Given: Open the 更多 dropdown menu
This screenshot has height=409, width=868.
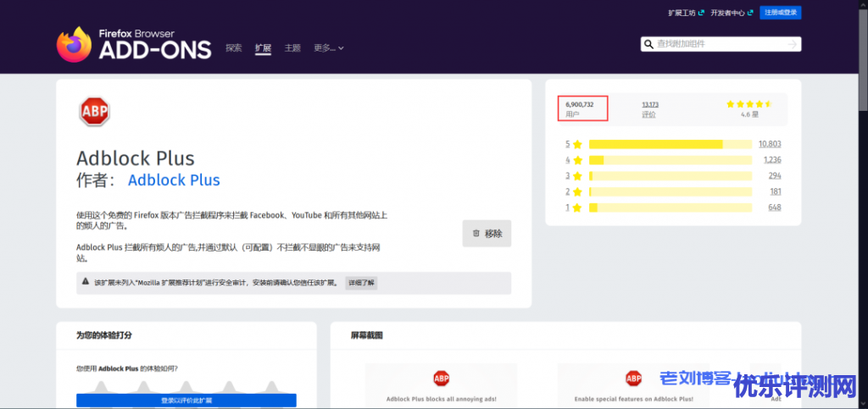Looking at the screenshot, I should 328,48.
